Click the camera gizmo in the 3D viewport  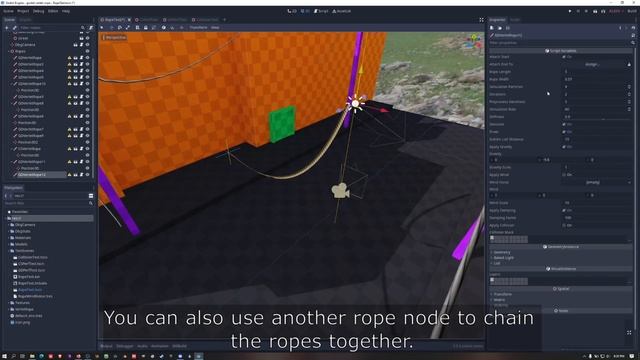point(340,191)
